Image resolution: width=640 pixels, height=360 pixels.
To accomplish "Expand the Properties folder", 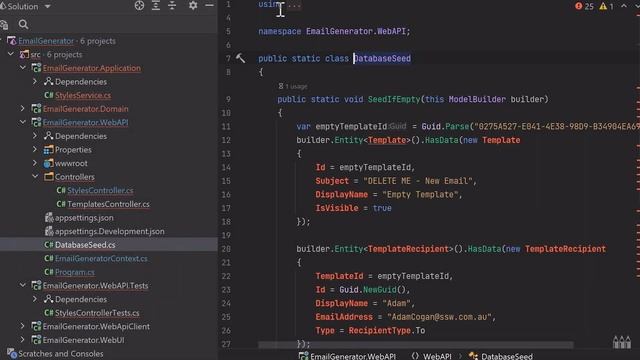I will click(35, 149).
